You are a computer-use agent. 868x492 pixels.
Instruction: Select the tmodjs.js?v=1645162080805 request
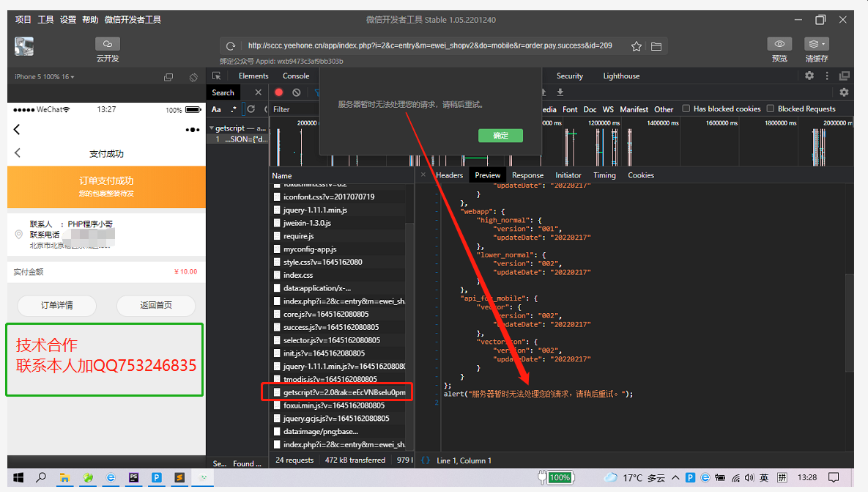339,380
